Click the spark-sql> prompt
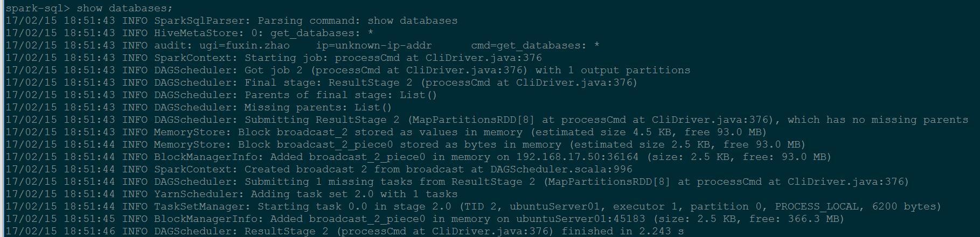 pyautogui.click(x=38, y=8)
